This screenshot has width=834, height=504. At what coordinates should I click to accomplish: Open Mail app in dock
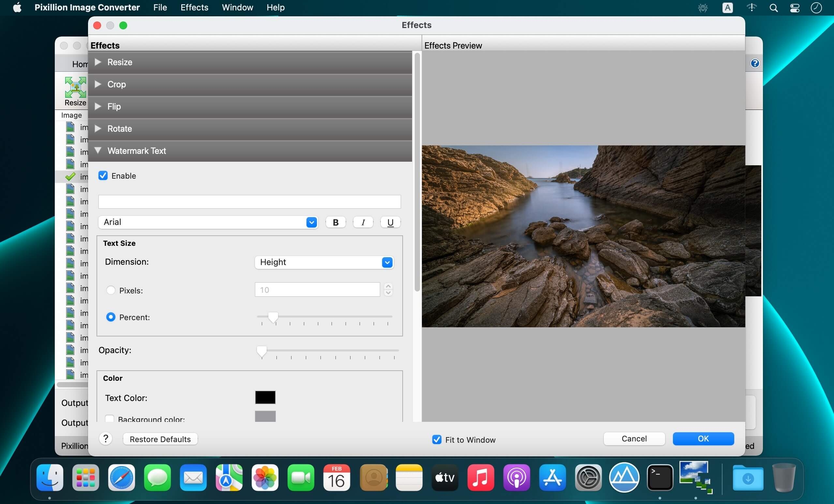click(x=193, y=478)
